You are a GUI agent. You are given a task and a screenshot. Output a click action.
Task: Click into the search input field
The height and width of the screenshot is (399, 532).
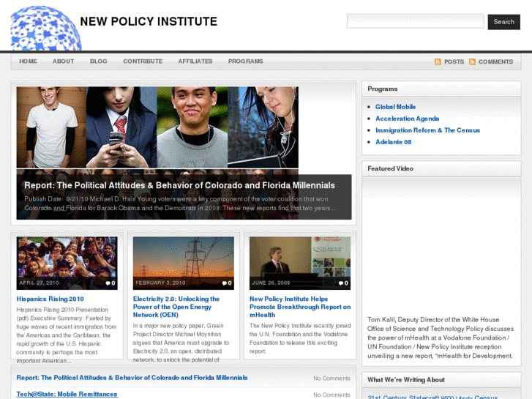click(x=416, y=21)
